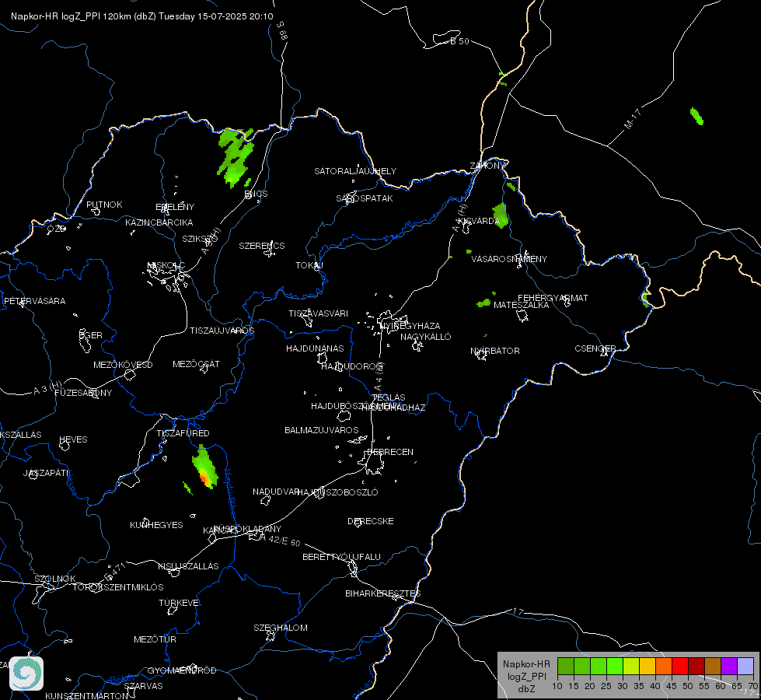
Task: Select the SÁTORALJAÚJHELY label
Action: point(355,171)
